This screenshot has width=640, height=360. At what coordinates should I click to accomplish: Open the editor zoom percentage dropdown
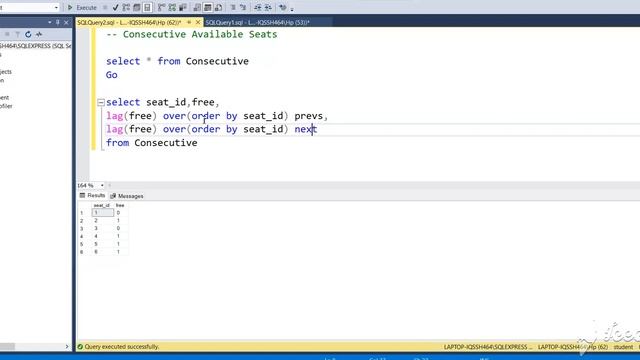(x=102, y=185)
